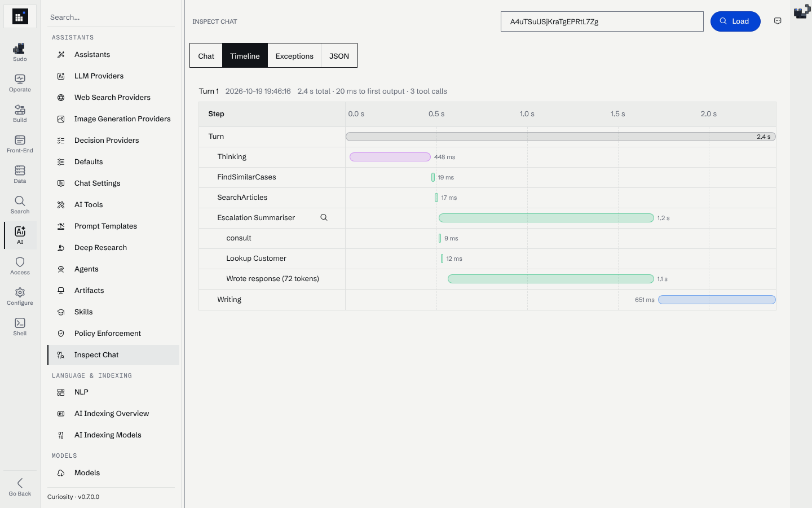Image resolution: width=812 pixels, height=508 pixels.
Task: Open the Agents page
Action: 113,269
